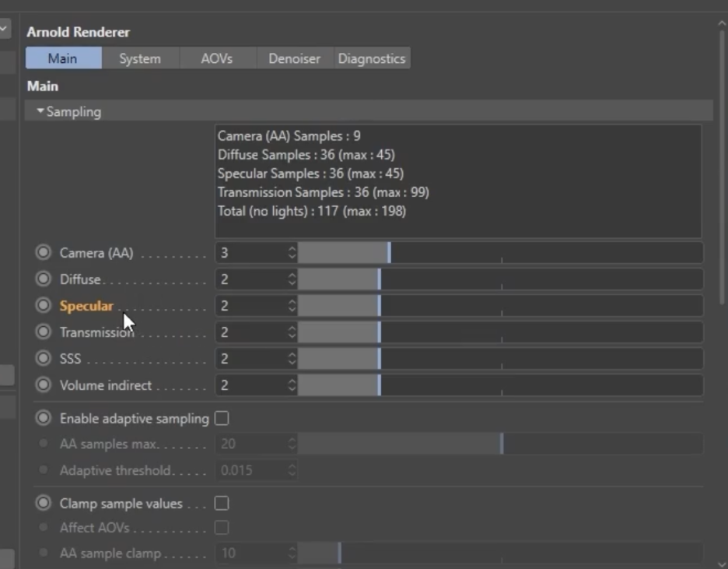Click the Specular slider
This screenshot has width=728, height=569.
tap(501, 306)
